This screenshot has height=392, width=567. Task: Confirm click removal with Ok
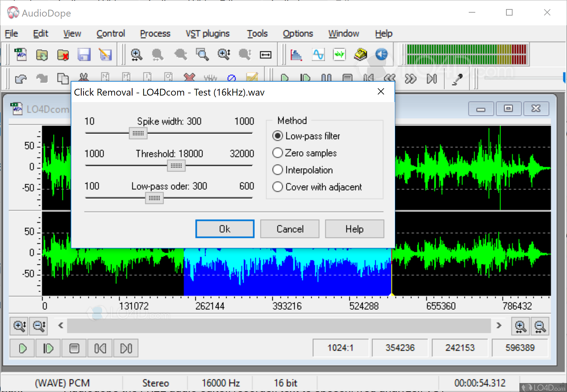225,229
